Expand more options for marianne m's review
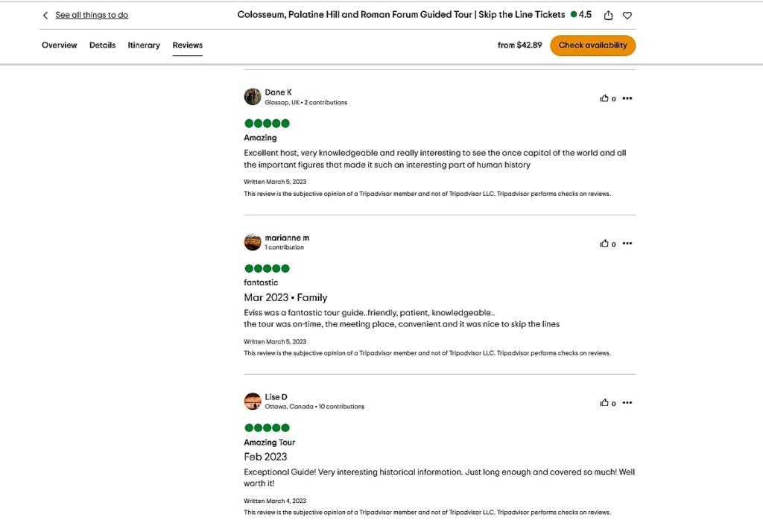The width and height of the screenshot is (763, 532). [627, 243]
